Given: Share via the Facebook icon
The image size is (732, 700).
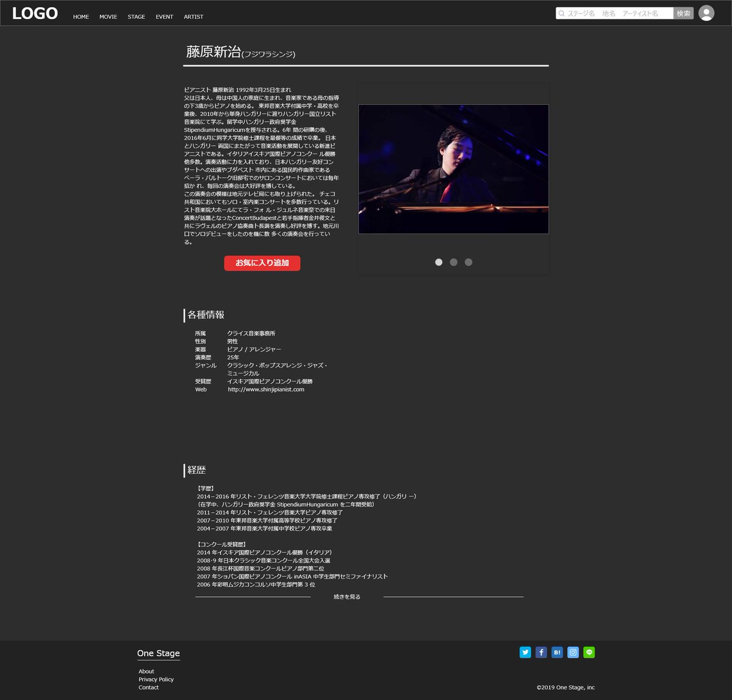Looking at the screenshot, I should click(x=541, y=652).
